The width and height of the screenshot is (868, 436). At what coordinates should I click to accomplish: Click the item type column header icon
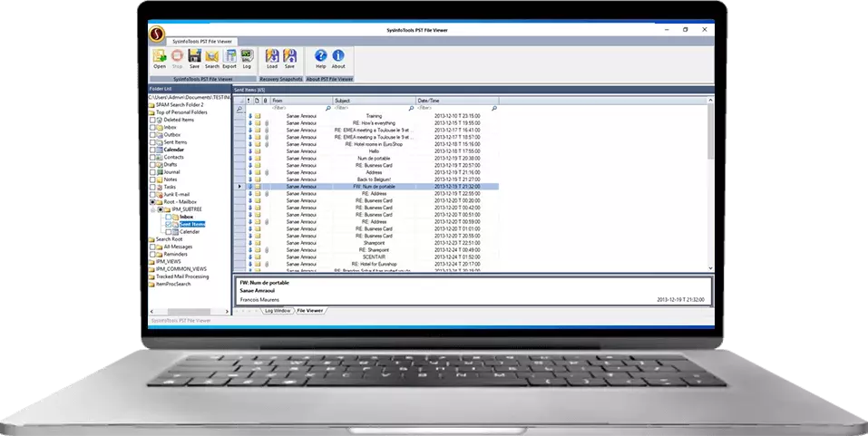[x=257, y=101]
